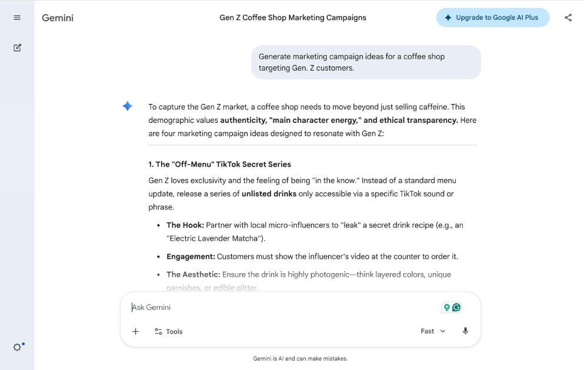
Task: Click "The Hook:" bullet label
Action: [x=185, y=225]
